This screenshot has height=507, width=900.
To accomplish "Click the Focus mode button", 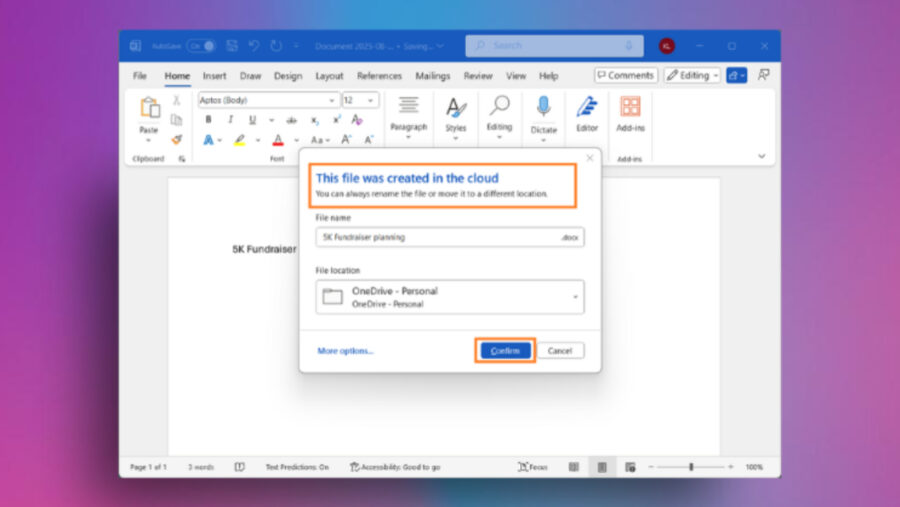I will [x=533, y=467].
